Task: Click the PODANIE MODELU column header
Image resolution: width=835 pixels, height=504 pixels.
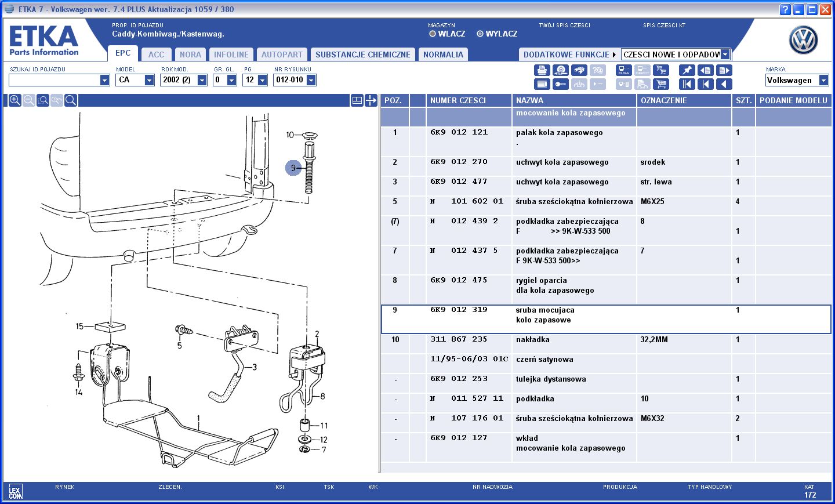Action: pos(793,100)
